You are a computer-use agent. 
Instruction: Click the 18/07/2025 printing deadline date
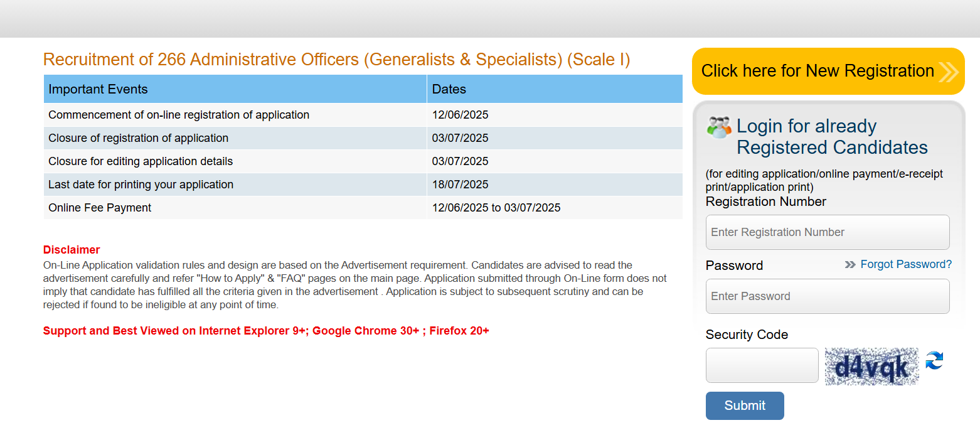tap(460, 185)
